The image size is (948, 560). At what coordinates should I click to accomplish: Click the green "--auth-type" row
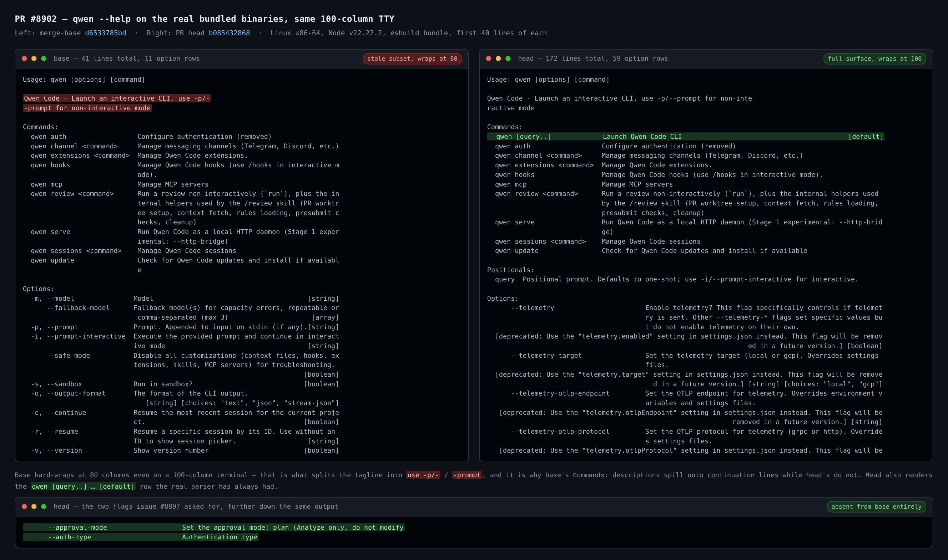pyautogui.click(x=140, y=537)
